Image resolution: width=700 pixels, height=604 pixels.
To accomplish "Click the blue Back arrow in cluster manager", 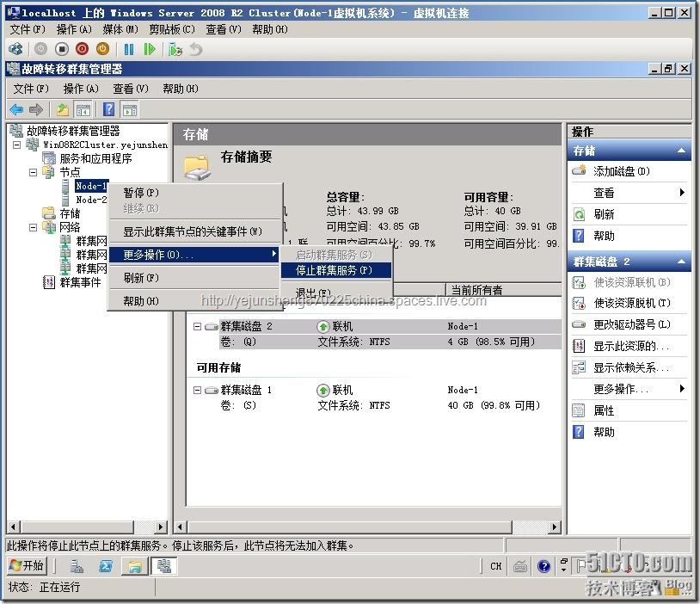I will (16, 109).
